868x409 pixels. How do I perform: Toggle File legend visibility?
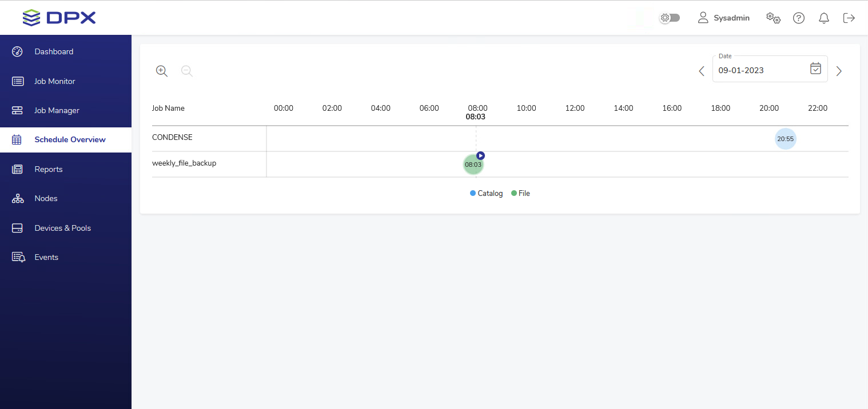click(x=520, y=194)
